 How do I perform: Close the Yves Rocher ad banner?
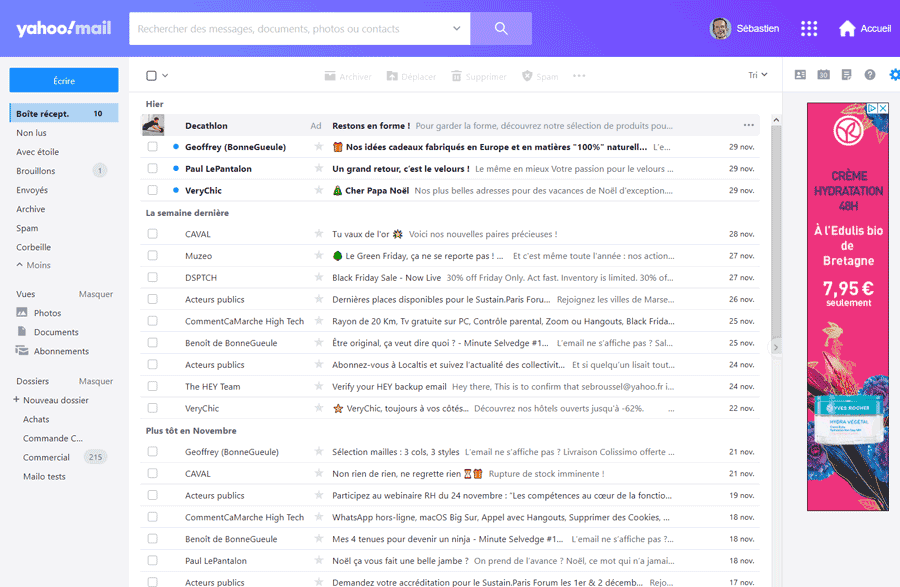point(883,108)
